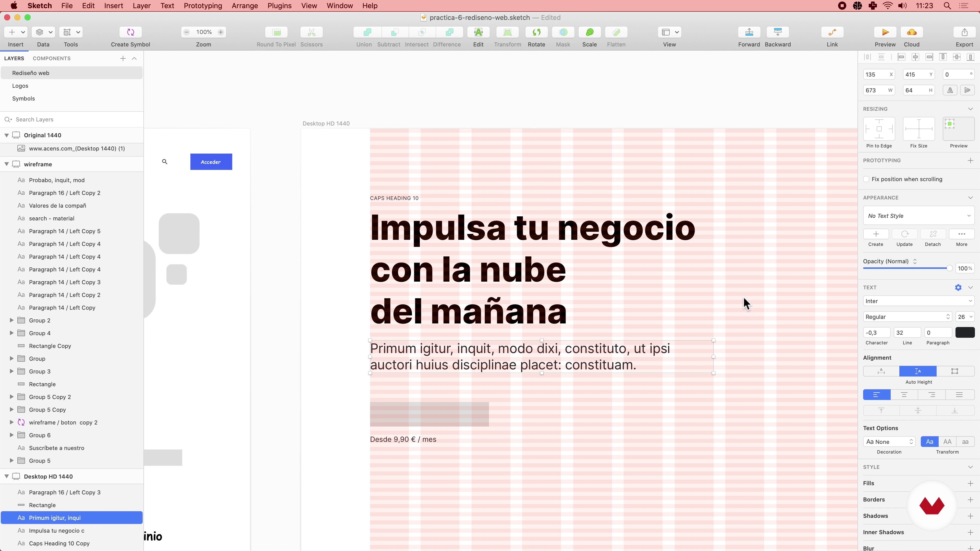Collapse the Resizing section
The height and width of the screenshot is (551, 980).
point(970,109)
